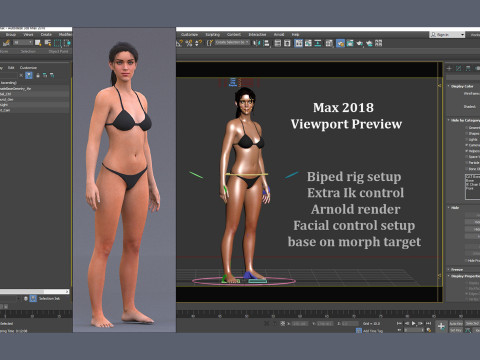The image size is (480, 360).
Task: Switch to the Modify command panel tab
Action: click(x=459, y=68)
